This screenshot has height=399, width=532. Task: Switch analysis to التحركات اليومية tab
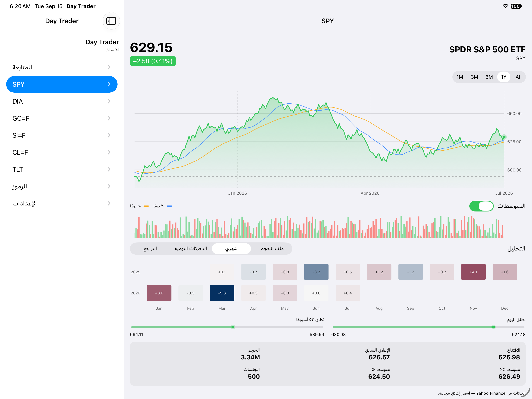tap(191, 248)
